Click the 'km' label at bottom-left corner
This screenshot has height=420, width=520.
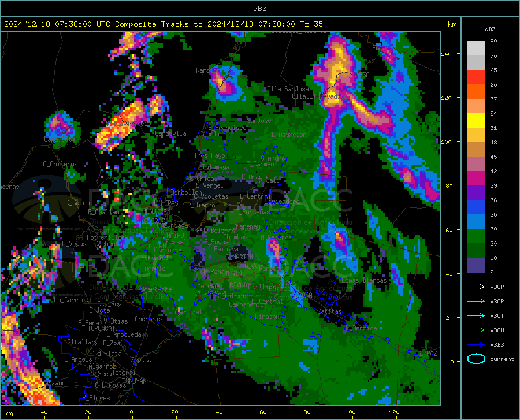pyautogui.click(x=8, y=414)
